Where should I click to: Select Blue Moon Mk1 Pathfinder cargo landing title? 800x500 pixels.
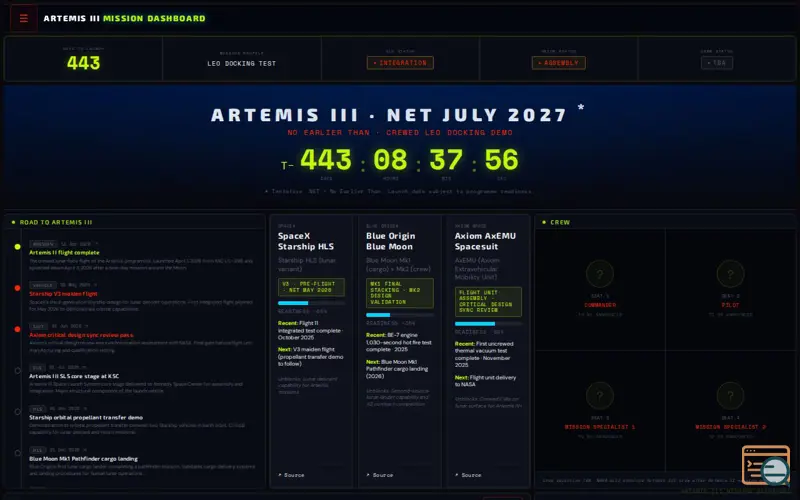pyautogui.click(x=83, y=459)
